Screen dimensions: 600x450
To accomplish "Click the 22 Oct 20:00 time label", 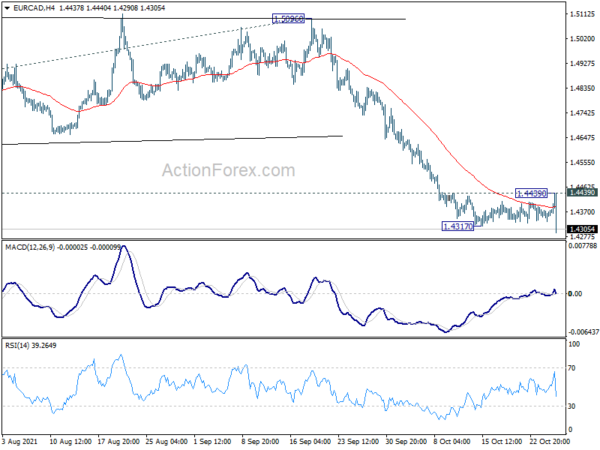I will click(550, 442).
